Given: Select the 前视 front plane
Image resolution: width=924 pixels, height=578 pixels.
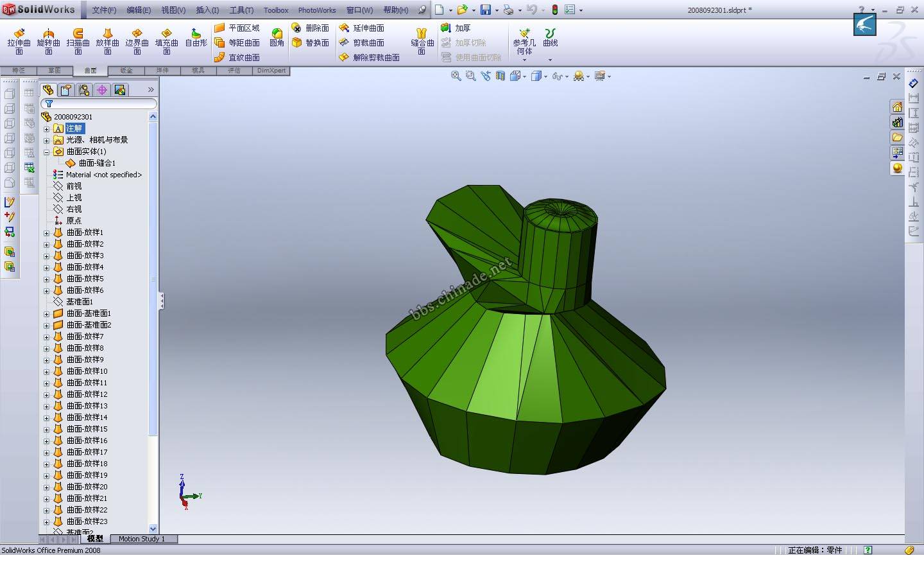Looking at the screenshot, I should [x=67, y=186].
